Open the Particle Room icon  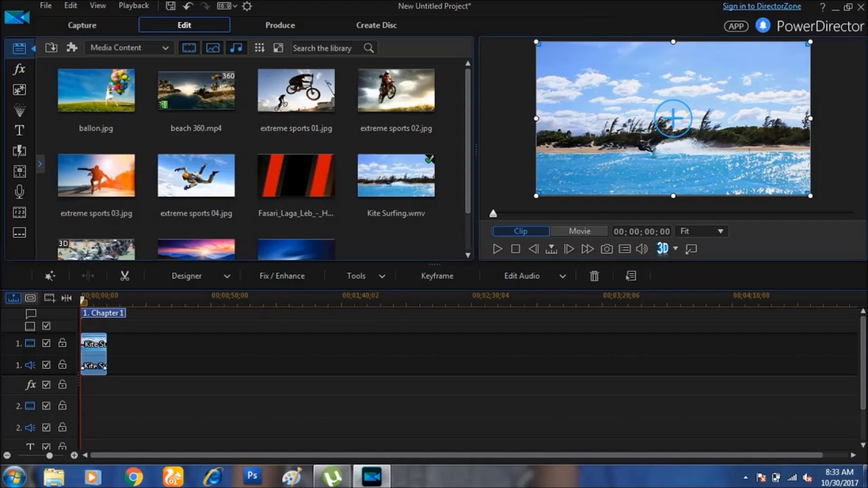(x=19, y=110)
